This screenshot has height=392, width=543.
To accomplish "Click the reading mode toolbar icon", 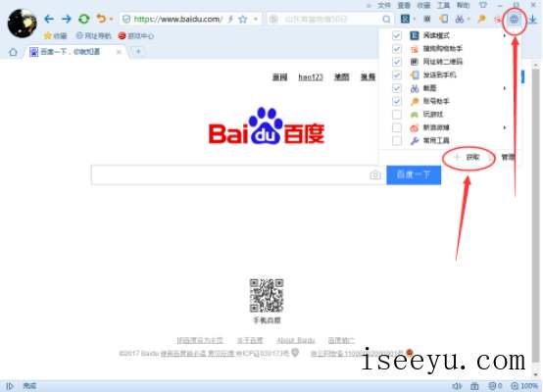I will 405,19.
